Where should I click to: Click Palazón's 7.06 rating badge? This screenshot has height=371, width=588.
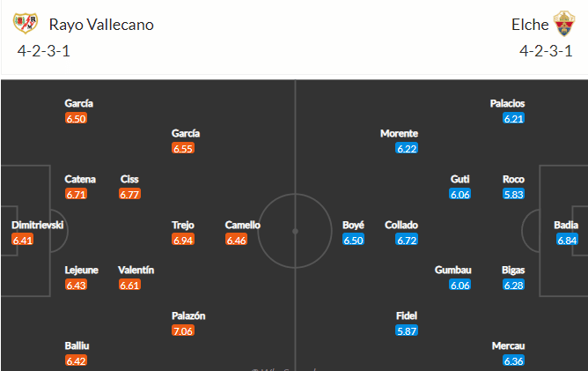183,330
